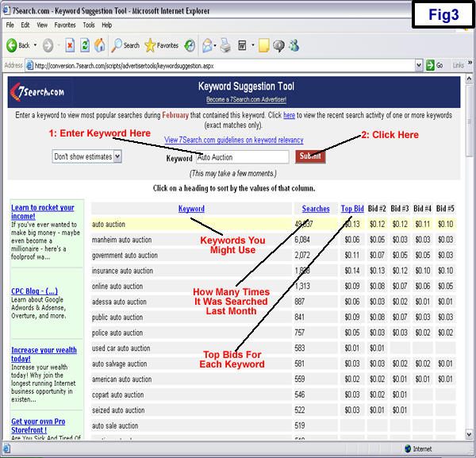Stop page loading with red X icon
This screenshot has height=458, width=476.
click(x=70, y=45)
